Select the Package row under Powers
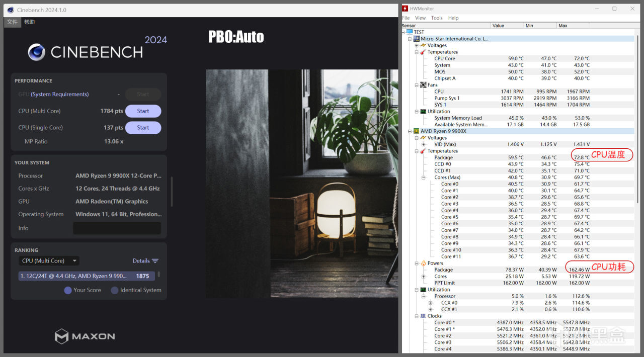Viewport: 644px width, 357px height. click(x=518, y=270)
